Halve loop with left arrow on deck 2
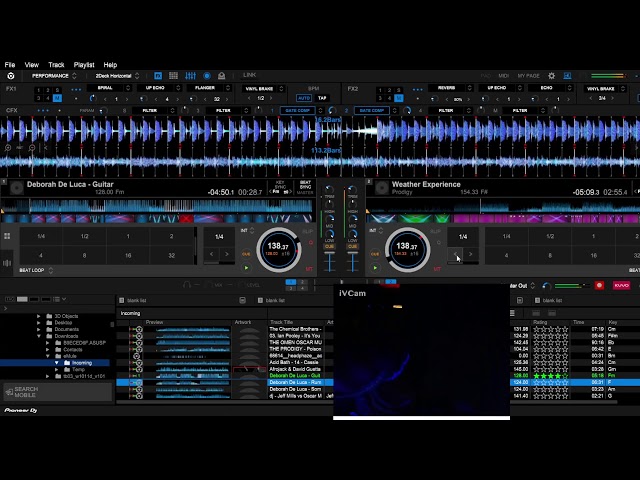Viewport: 640px width, 480px height. tap(455, 254)
